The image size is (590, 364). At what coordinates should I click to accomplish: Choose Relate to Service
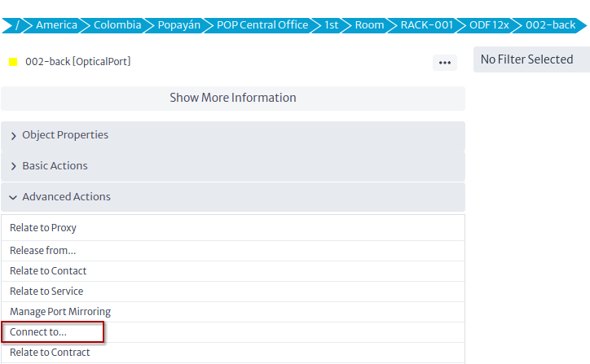(x=233, y=292)
